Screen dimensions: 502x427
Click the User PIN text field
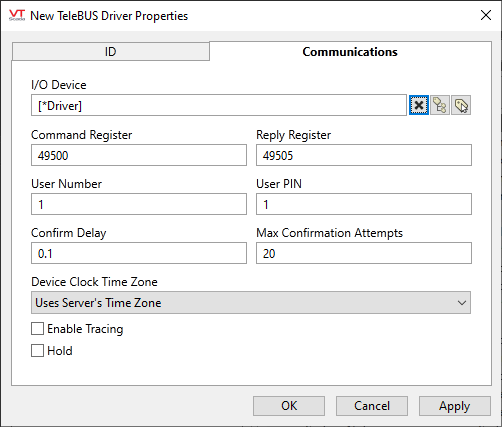[364, 204]
